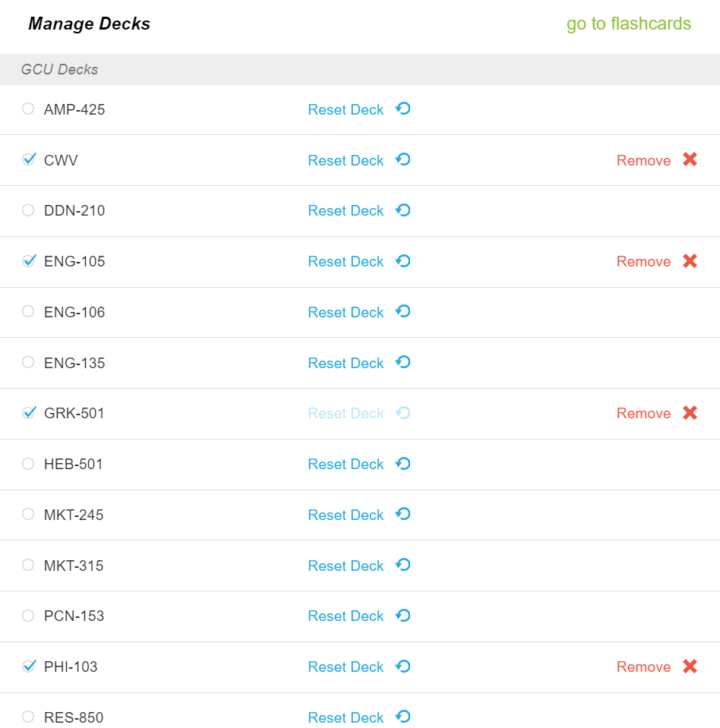Click Reset Deck text for PCN-153

coord(346,616)
